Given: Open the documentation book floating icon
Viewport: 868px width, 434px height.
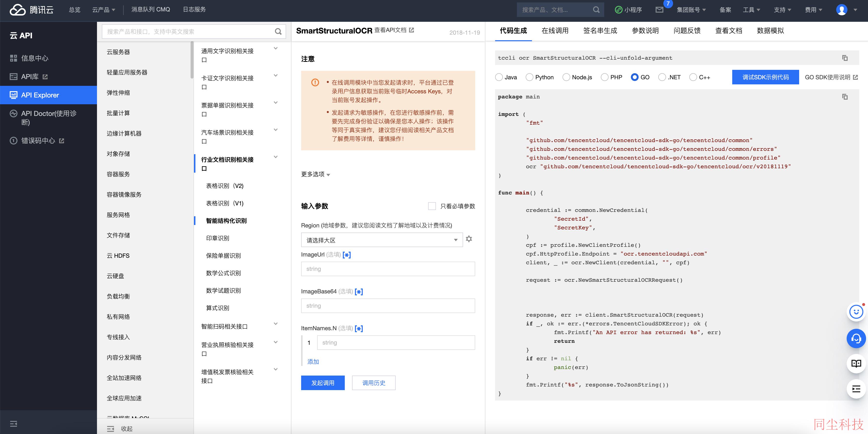Looking at the screenshot, I should (856, 364).
